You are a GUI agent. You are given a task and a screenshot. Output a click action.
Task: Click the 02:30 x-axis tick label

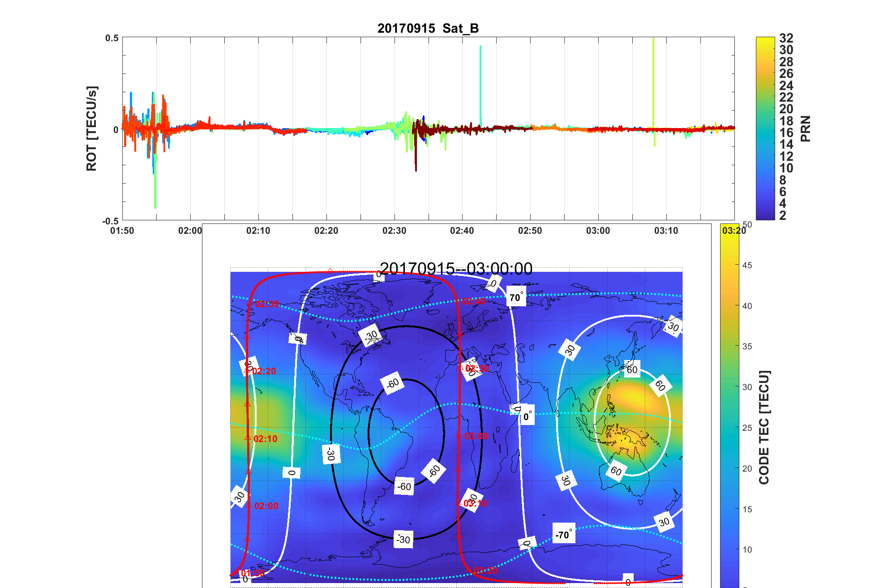pos(394,231)
